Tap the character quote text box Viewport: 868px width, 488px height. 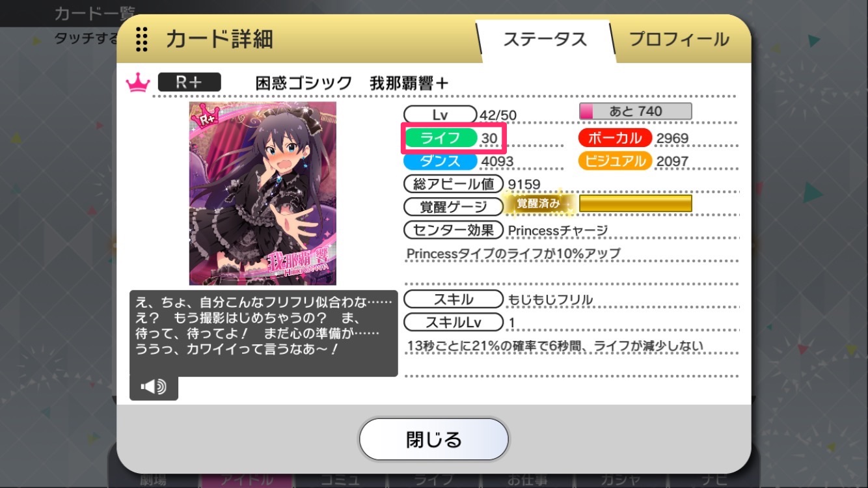(264, 333)
